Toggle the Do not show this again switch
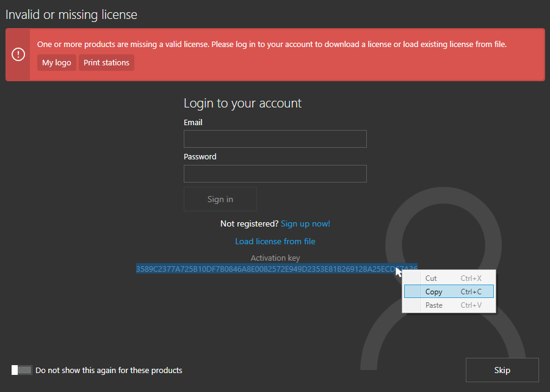Viewport: 550px width, 392px height. [21, 370]
